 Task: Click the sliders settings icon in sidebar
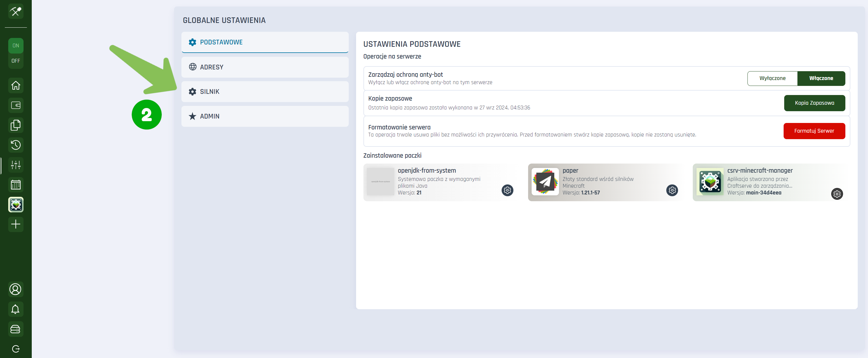point(16,165)
